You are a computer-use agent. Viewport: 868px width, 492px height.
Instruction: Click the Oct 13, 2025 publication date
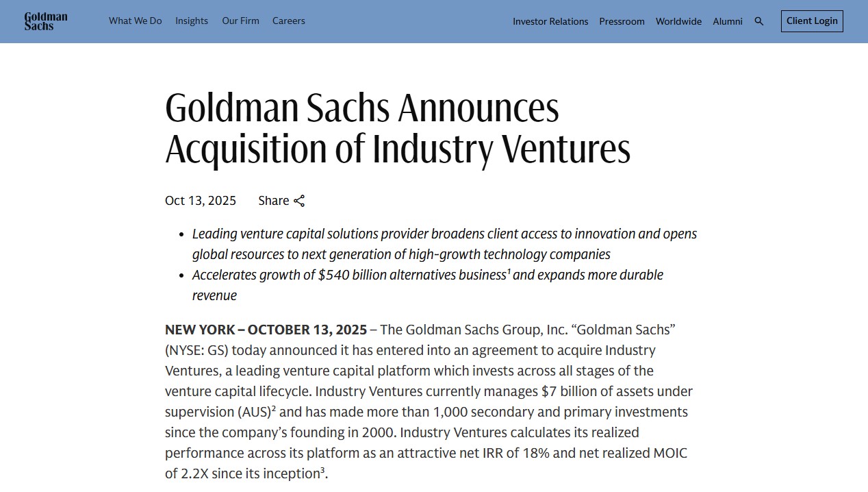pyautogui.click(x=201, y=201)
